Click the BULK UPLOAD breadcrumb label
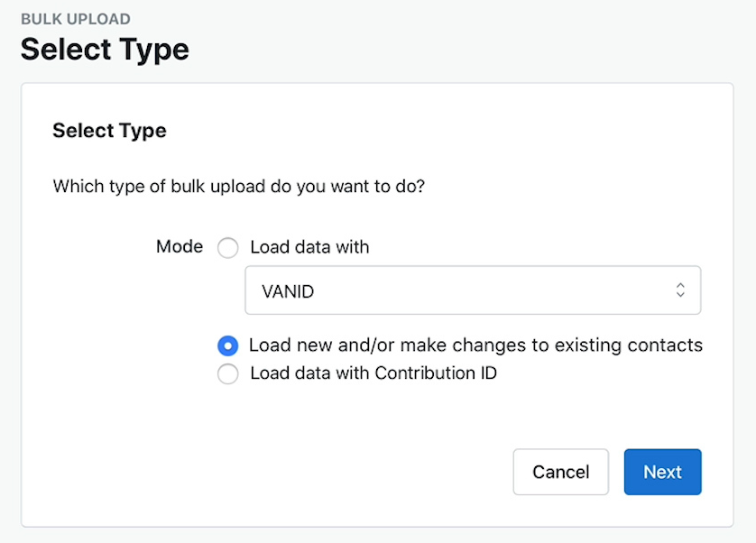 click(75, 18)
